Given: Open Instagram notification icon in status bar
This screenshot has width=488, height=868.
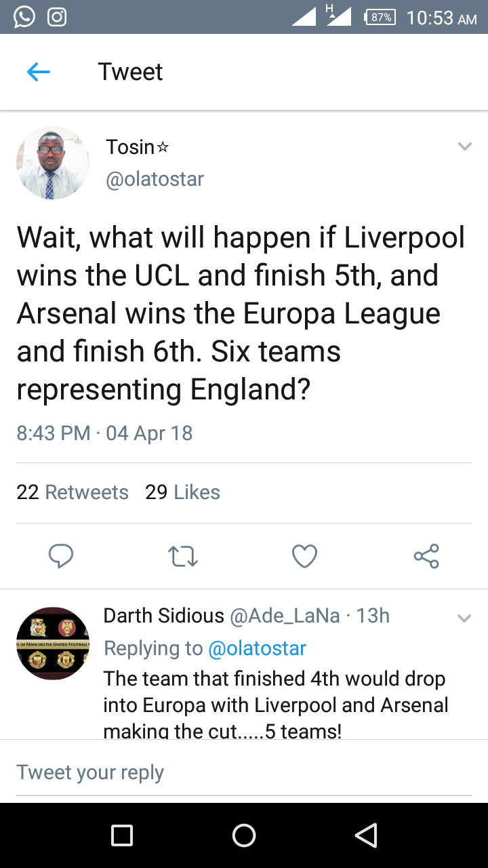Looking at the screenshot, I should (x=57, y=17).
